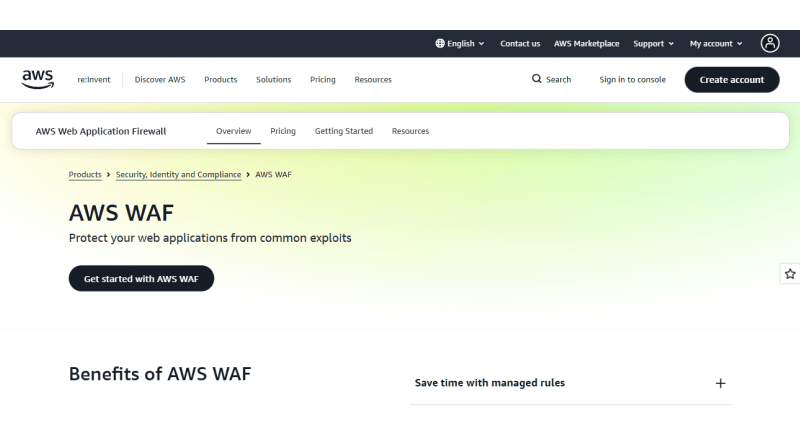Open the Products menu
The width and height of the screenshot is (800, 445).
click(x=220, y=80)
